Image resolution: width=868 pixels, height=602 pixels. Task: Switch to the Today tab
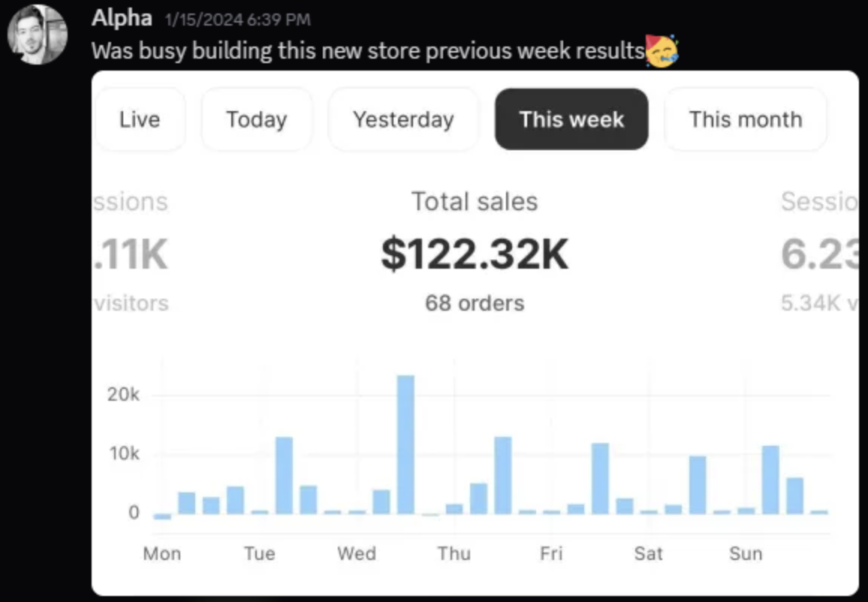click(x=257, y=119)
